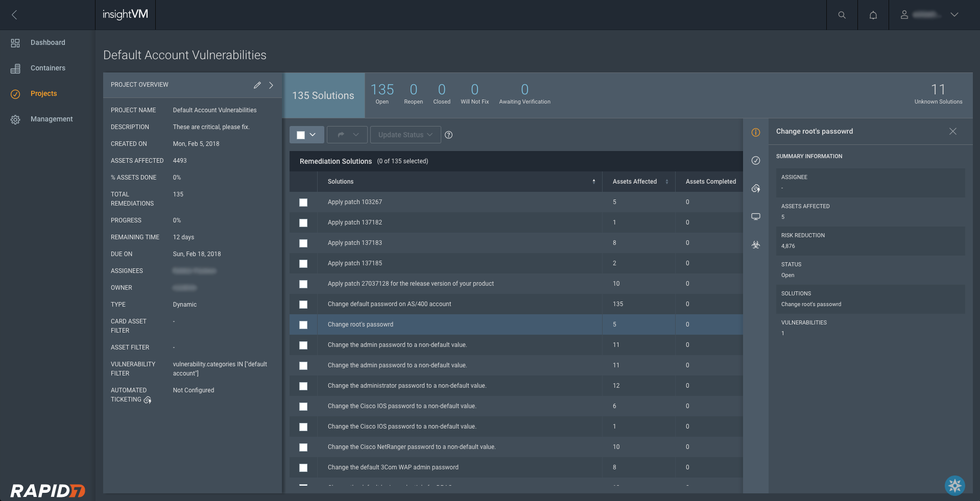980x501 pixels.
Task: Open the Cisco NetRanger password solution
Action: click(x=412, y=447)
